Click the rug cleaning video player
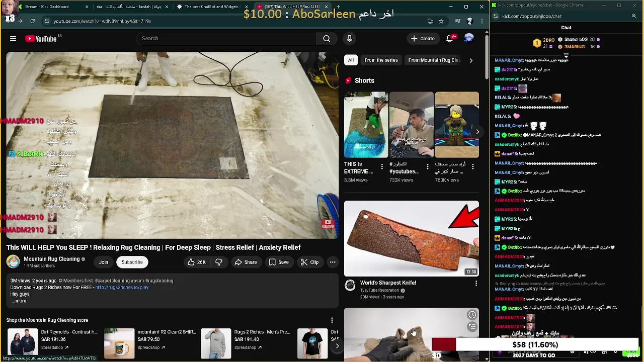This screenshot has width=644, height=362. click(173, 145)
